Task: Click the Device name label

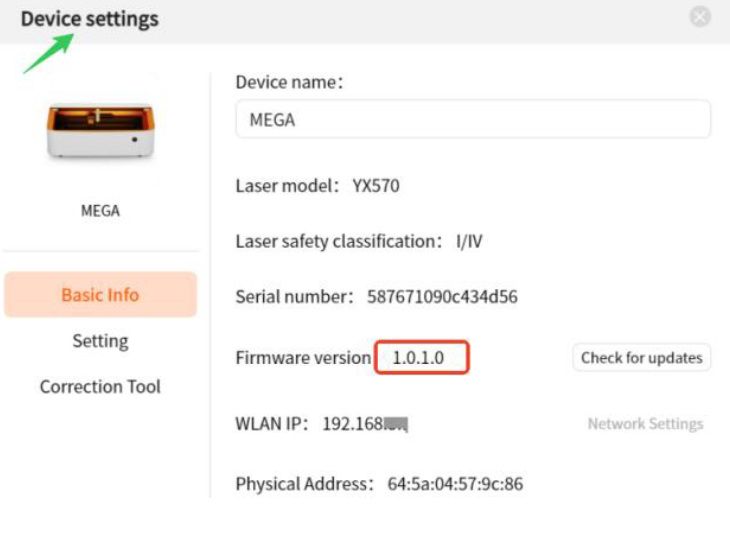Action: coord(290,82)
